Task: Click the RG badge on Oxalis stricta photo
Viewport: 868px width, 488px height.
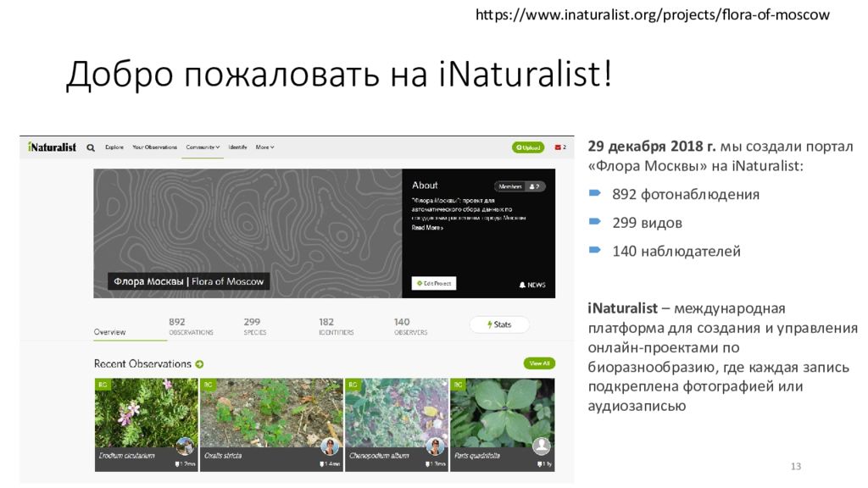Action: coord(209,385)
